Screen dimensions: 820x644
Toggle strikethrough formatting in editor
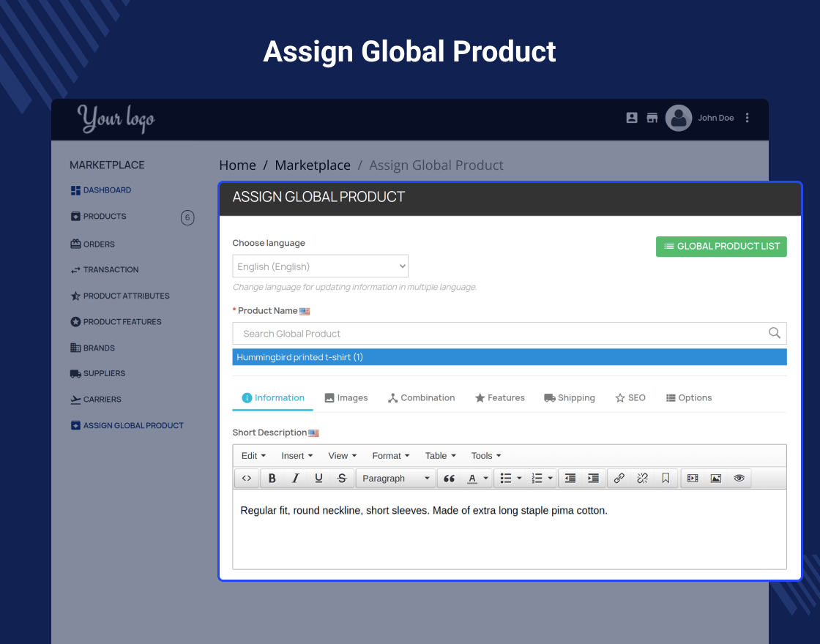[x=342, y=479]
